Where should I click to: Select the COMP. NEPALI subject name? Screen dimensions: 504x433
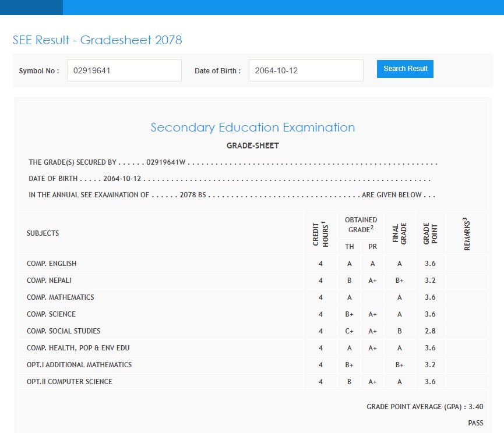coord(49,281)
